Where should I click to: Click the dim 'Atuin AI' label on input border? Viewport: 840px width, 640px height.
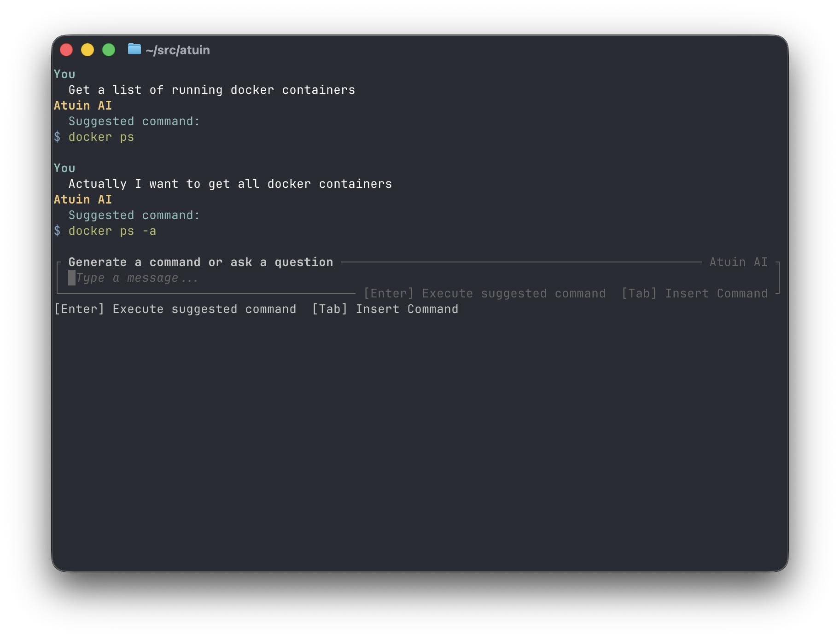(x=738, y=262)
